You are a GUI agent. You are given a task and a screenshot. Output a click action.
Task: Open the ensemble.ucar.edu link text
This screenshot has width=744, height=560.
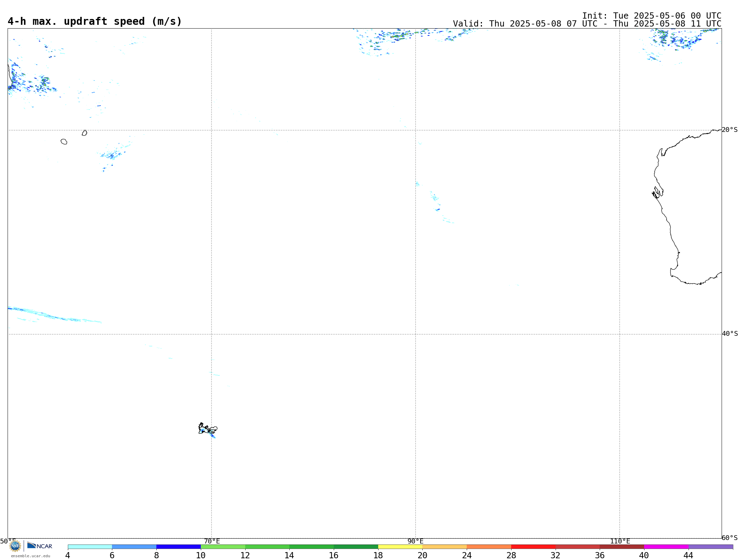click(31, 556)
